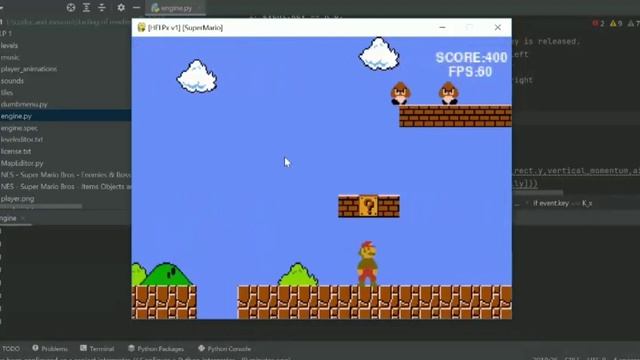Open player.png in the project tree
Image resolution: width=640 pixels, height=360 pixels.
coord(17,199)
